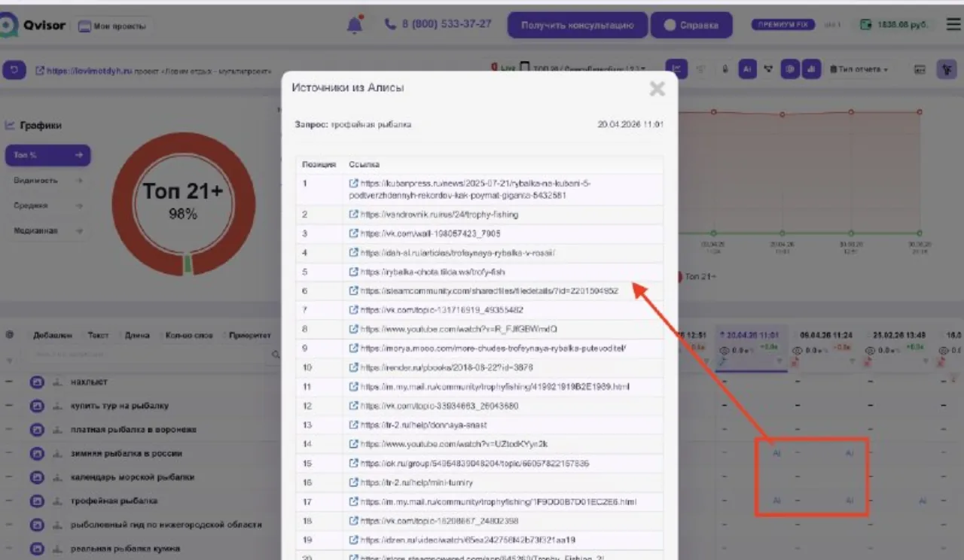The image size is (964, 560).
Task: Open Мои проекты
Action: coord(113,26)
